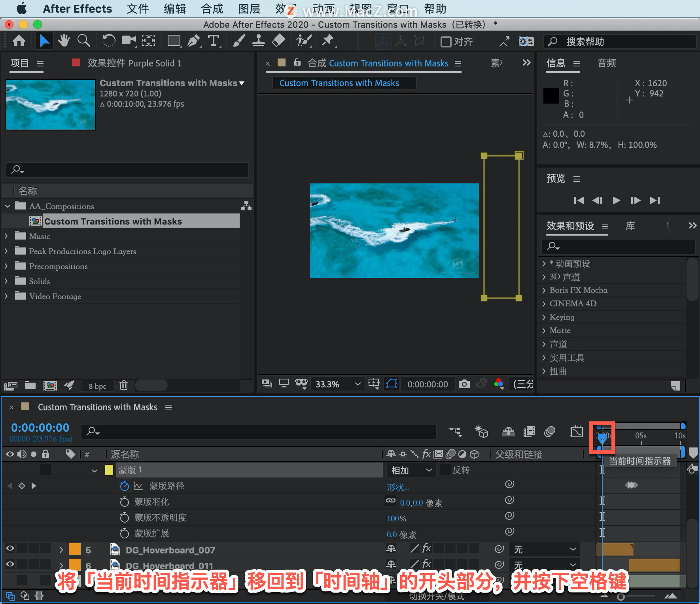
Task: Click the 形状... mask shape link
Action: point(398,487)
